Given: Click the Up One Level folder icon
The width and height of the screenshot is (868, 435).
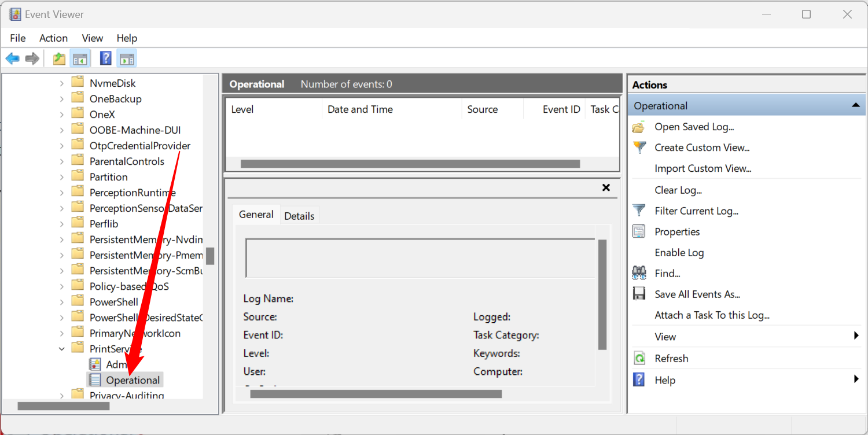Looking at the screenshot, I should [59, 58].
